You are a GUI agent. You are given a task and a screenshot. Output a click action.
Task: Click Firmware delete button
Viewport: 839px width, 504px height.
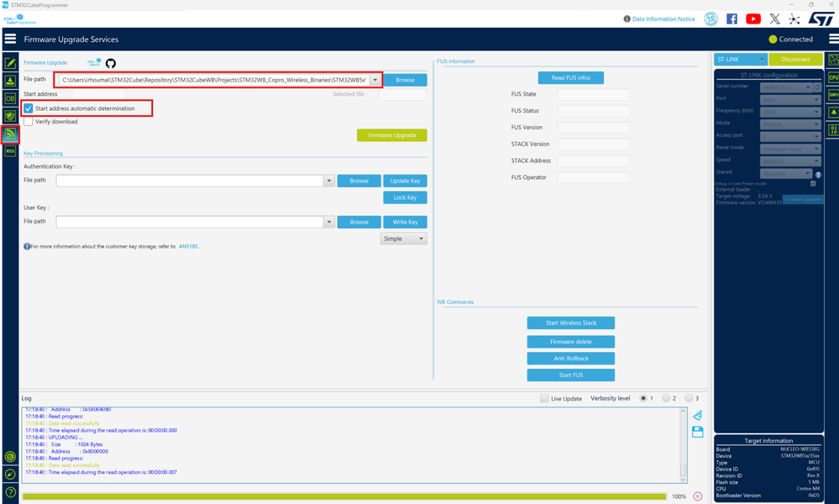tap(570, 342)
